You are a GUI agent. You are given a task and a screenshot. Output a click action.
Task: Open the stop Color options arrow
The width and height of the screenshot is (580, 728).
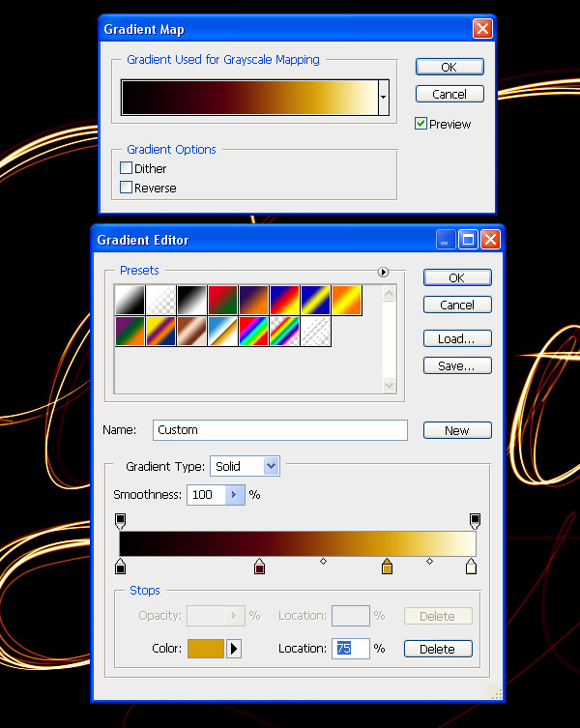tap(234, 649)
